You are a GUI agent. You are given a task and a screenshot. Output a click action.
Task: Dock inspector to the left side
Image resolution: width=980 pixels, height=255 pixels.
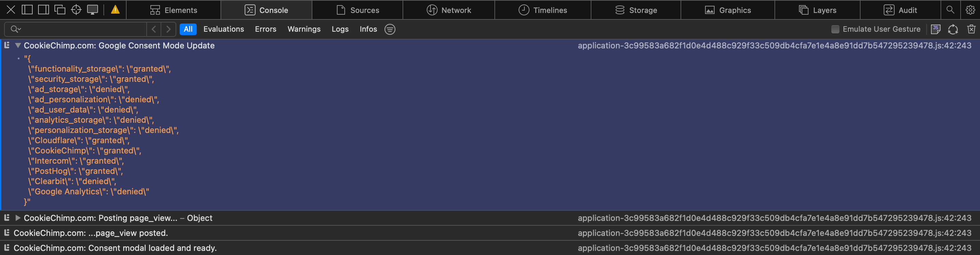pyautogui.click(x=27, y=10)
